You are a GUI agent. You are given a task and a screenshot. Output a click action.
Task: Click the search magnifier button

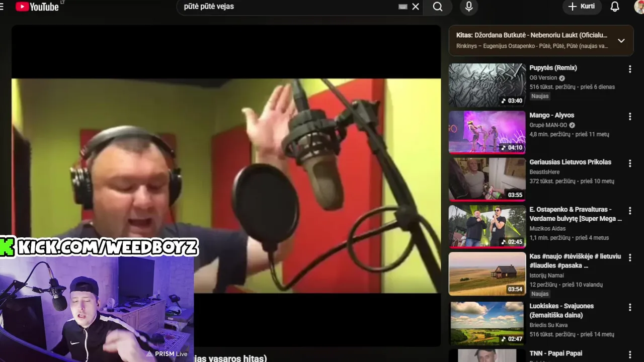point(438,7)
